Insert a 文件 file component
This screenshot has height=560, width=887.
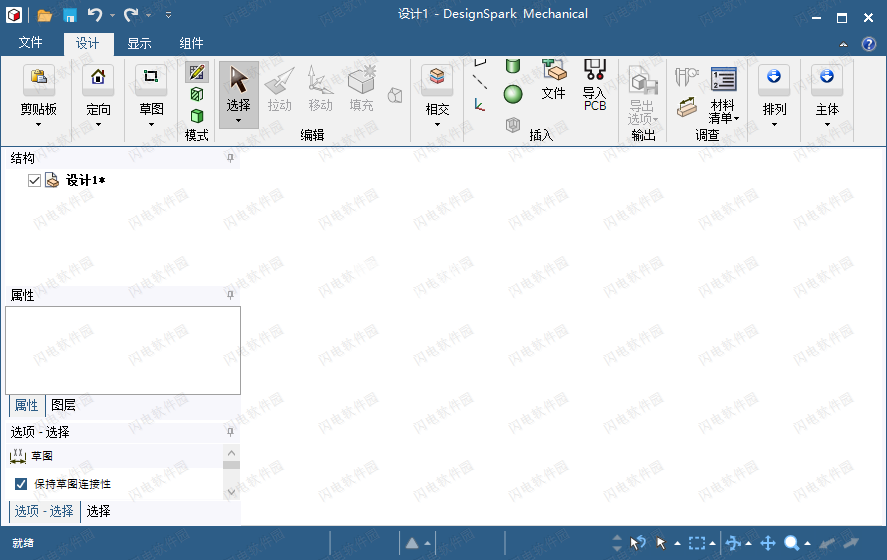(554, 80)
